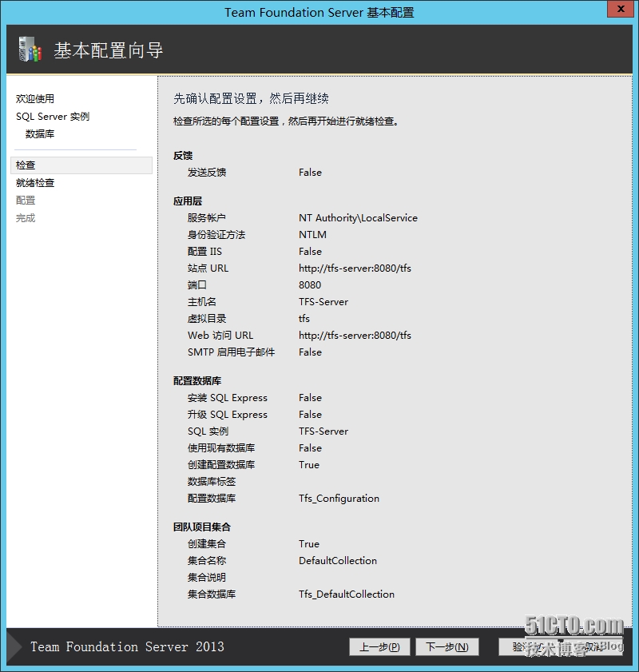The height and width of the screenshot is (672, 639).
Task: Click the False value for 使用现有数据库
Action: [310, 447]
